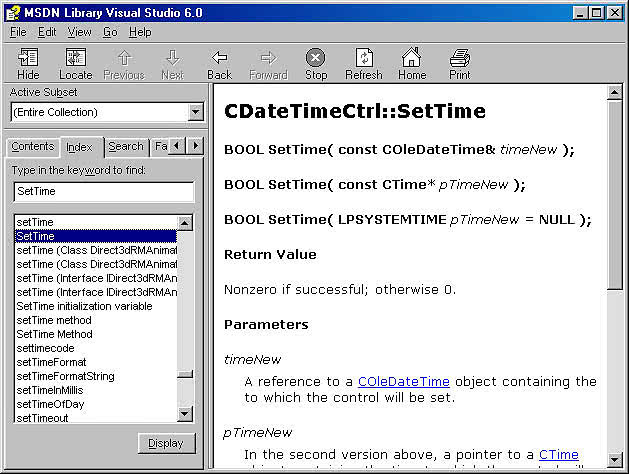
Task: Click 'timeNew' parameter name below the Parameters heading
Action: coord(252,360)
